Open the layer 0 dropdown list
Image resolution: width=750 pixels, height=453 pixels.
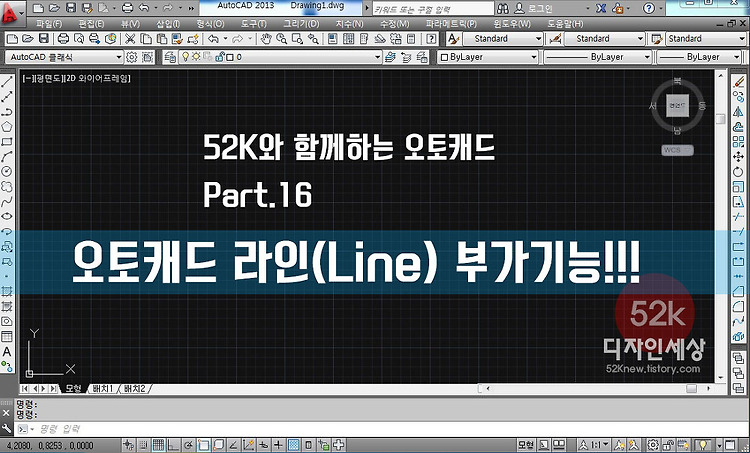(x=280, y=57)
